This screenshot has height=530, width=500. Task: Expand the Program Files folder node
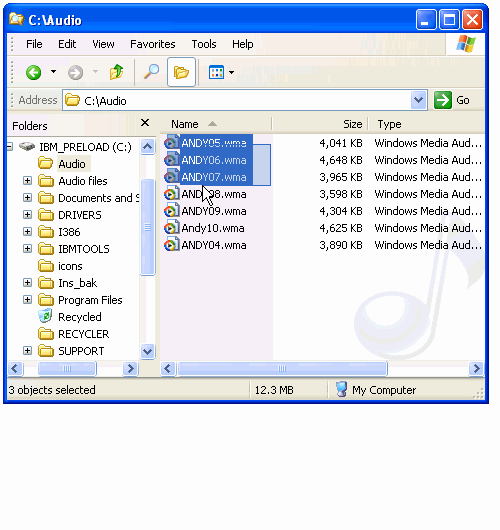point(28,300)
